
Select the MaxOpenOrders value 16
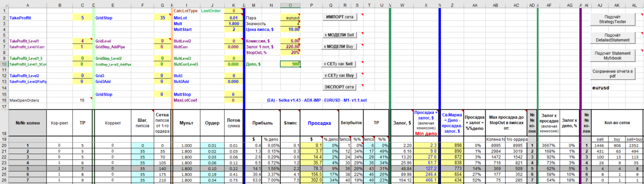click(82, 100)
